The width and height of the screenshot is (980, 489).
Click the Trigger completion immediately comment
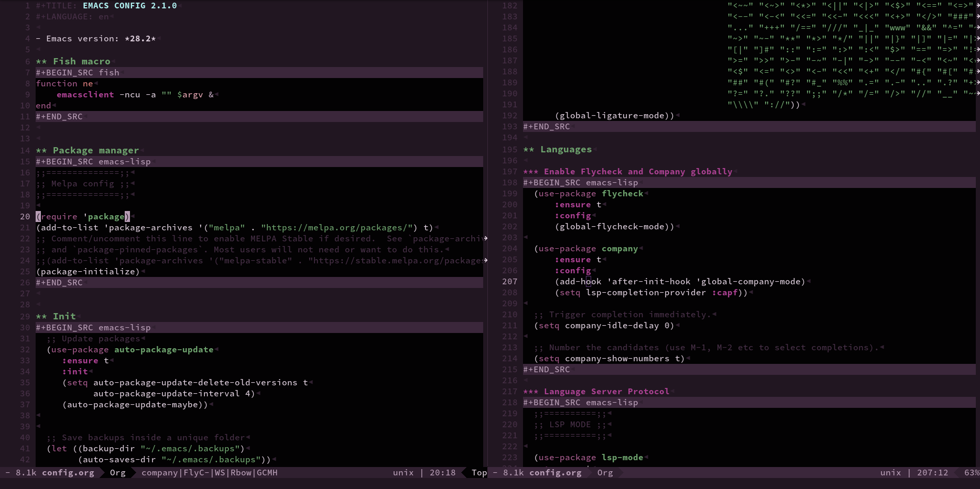[623, 314]
